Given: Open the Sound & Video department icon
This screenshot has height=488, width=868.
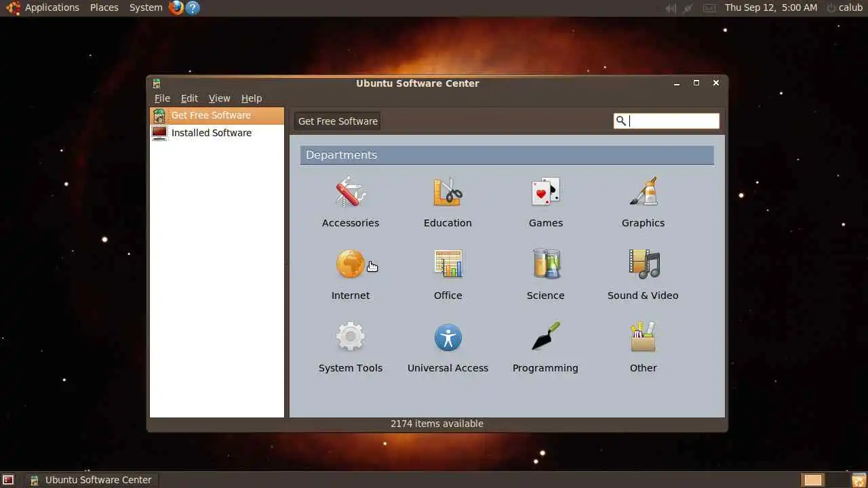Looking at the screenshot, I should [644, 264].
